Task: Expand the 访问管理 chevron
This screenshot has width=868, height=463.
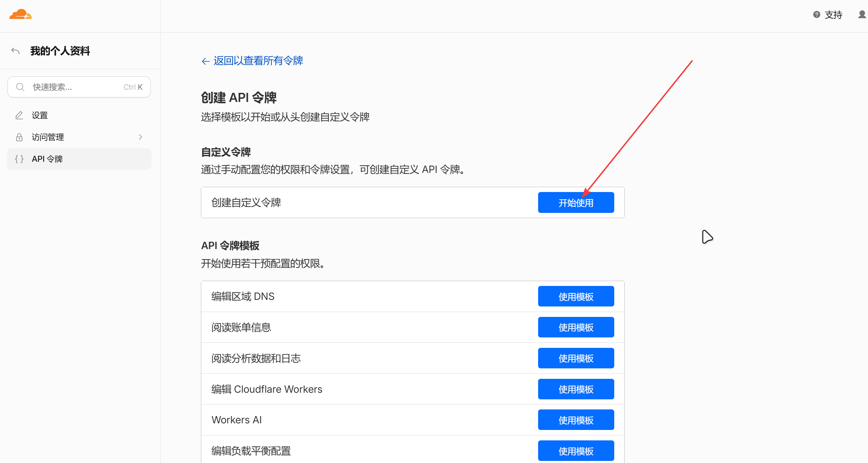Action: [x=140, y=137]
